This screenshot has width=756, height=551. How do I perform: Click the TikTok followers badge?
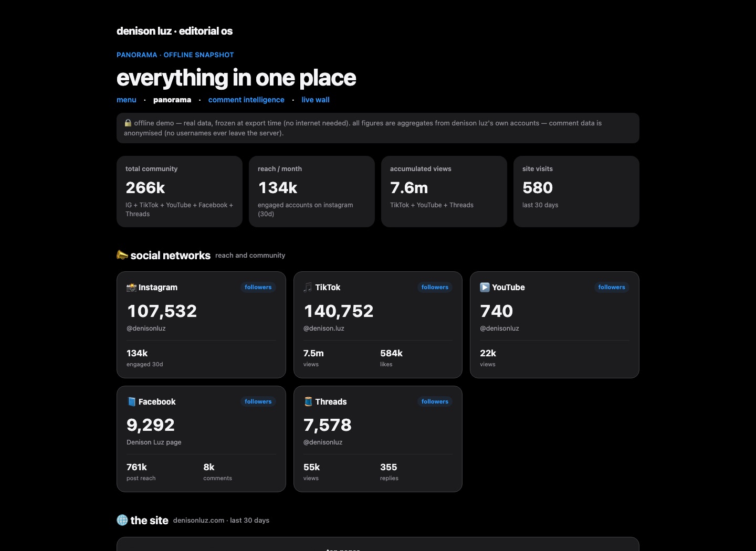(435, 287)
